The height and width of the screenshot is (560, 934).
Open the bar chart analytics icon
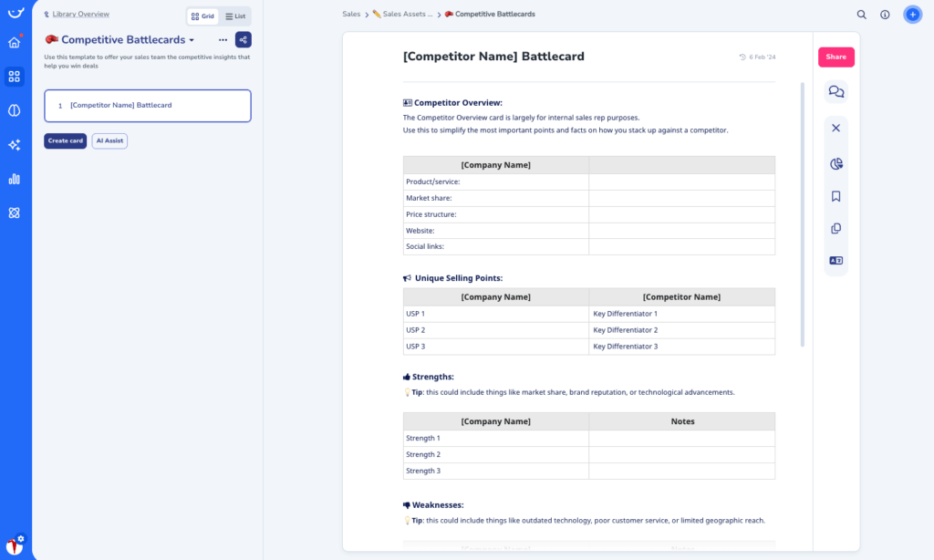[14, 179]
